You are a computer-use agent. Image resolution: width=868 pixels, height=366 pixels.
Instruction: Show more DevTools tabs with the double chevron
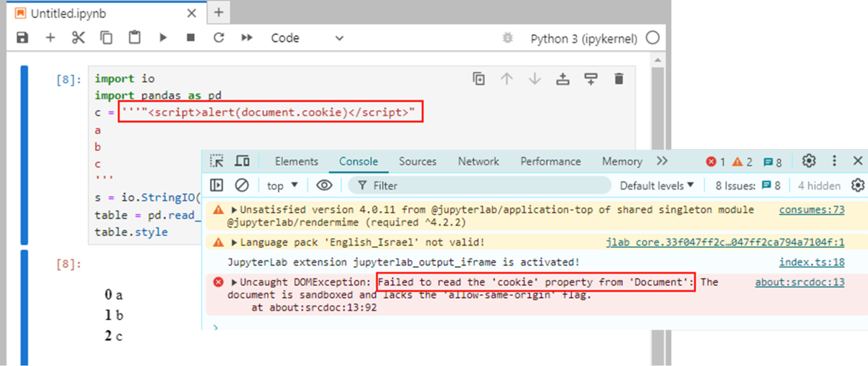click(662, 161)
